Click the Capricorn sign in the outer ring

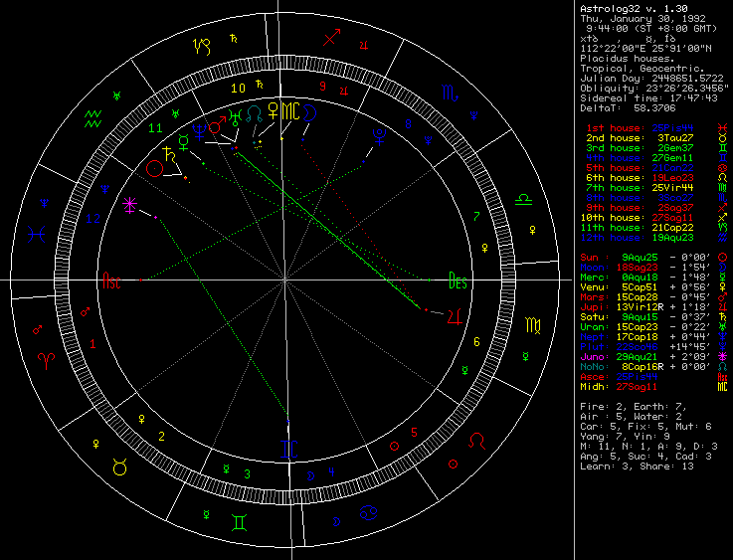pyautogui.click(x=202, y=47)
